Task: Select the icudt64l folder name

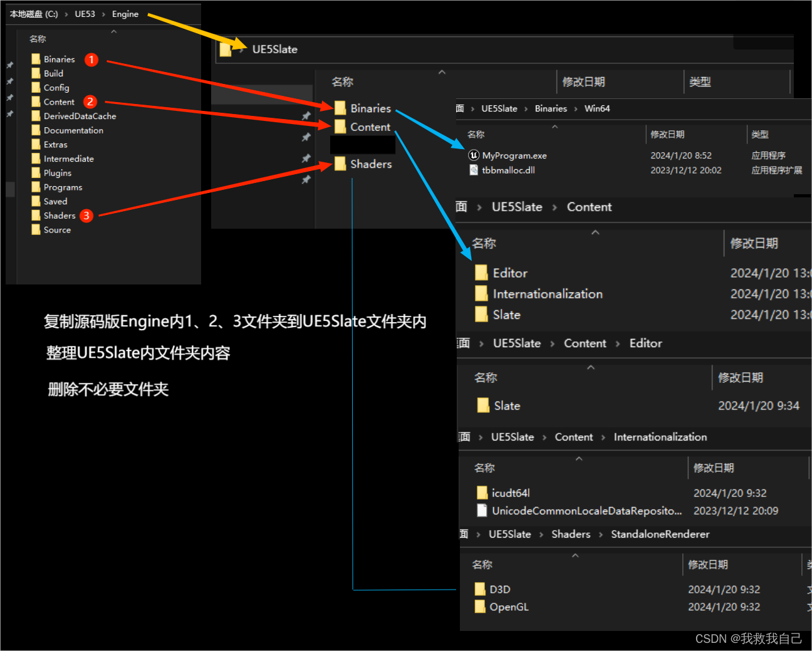Action: tap(511, 493)
